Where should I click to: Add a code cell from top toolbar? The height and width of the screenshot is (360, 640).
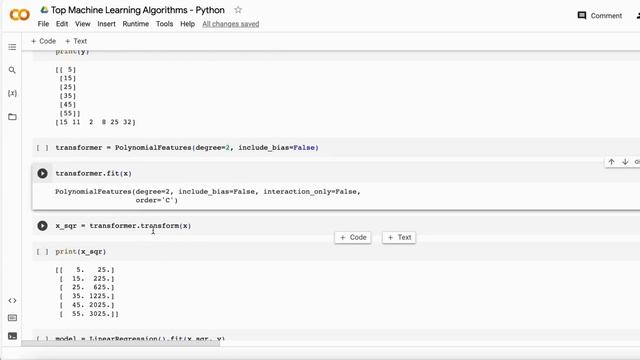pyautogui.click(x=43, y=41)
